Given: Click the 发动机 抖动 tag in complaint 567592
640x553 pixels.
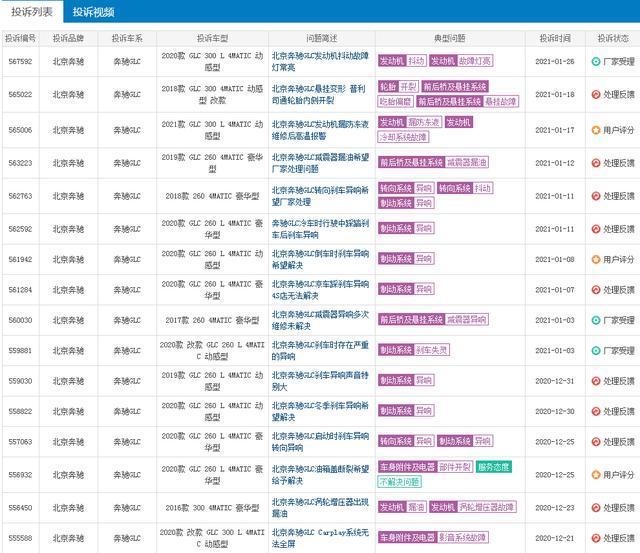Looking at the screenshot, I should [402, 61].
